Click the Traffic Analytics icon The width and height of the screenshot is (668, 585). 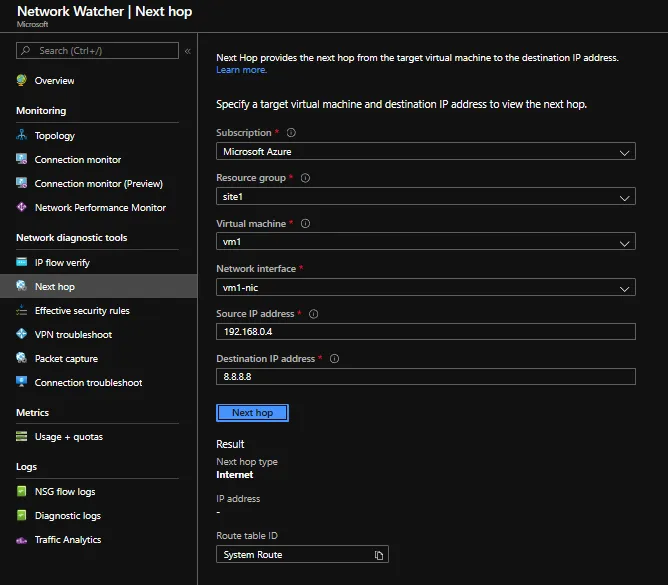coord(22,539)
